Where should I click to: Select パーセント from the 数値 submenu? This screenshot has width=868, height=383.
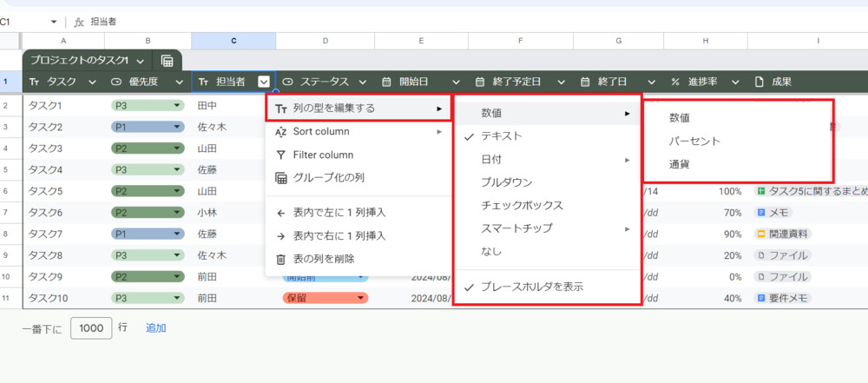click(x=694, y=141)
